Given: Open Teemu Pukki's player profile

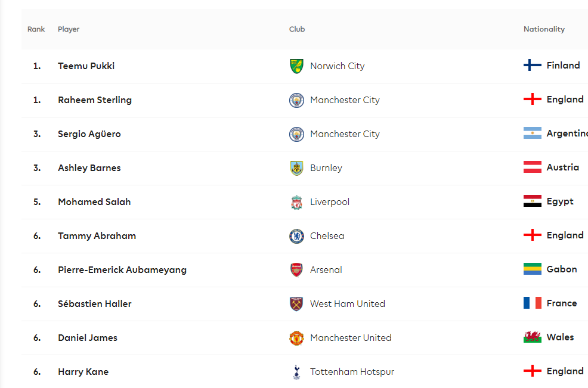Looking at the screenshot, I should 86,66.
